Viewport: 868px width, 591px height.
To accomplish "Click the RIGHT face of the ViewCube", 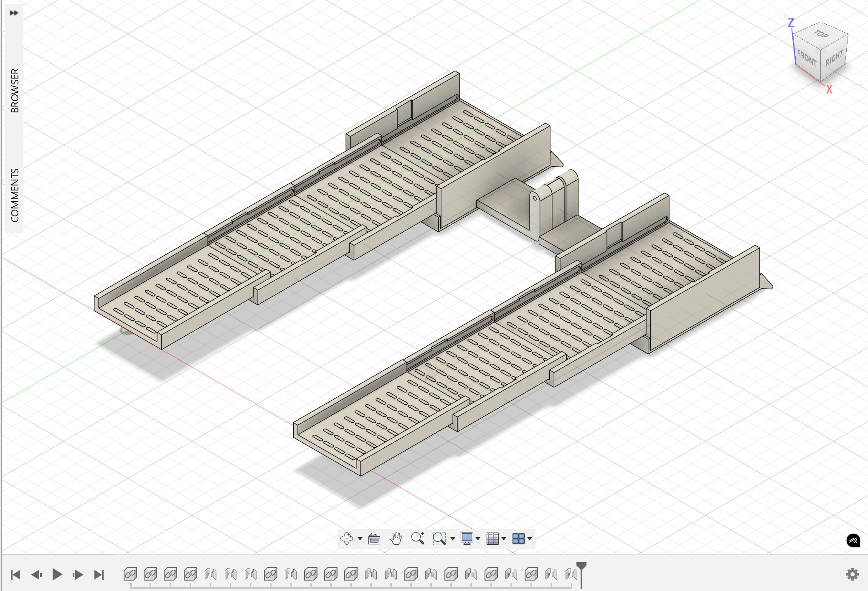I will click(834, 58).
